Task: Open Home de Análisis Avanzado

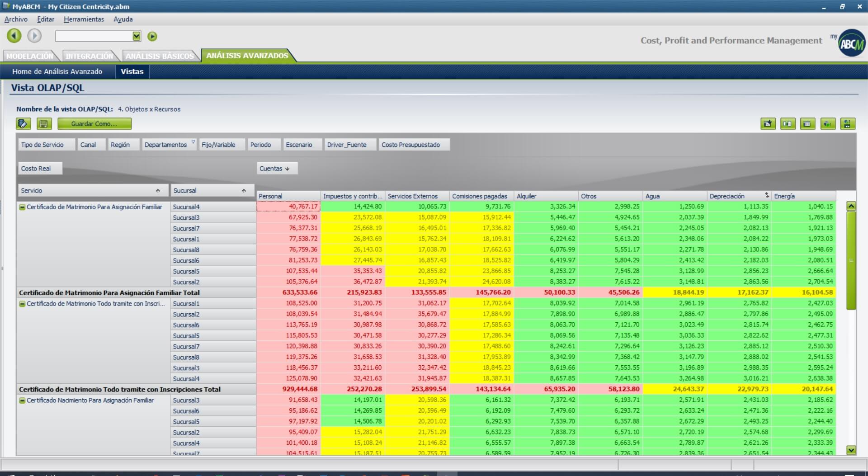Action: [57, 71]
